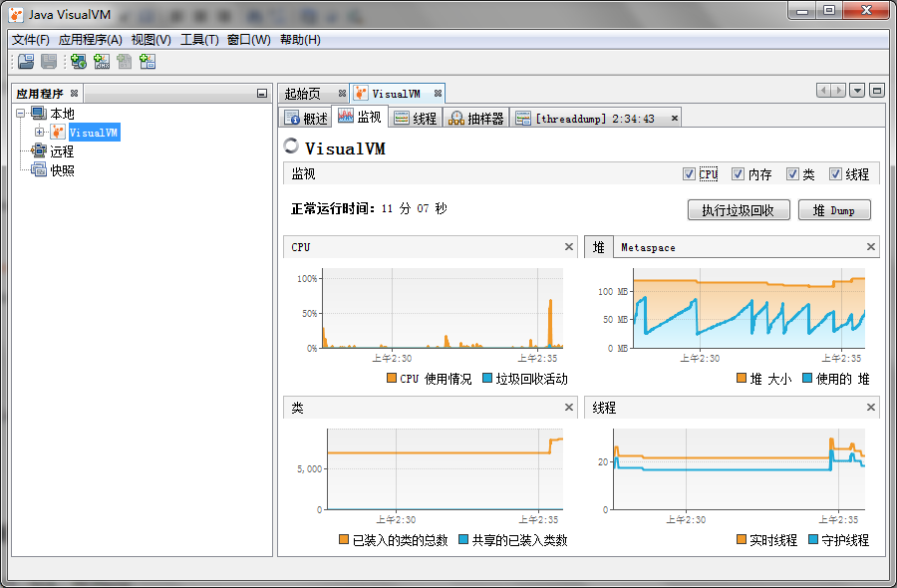
Task: Click Add VM Coredump toolbar icon
Action: click(x=125, y=61)
